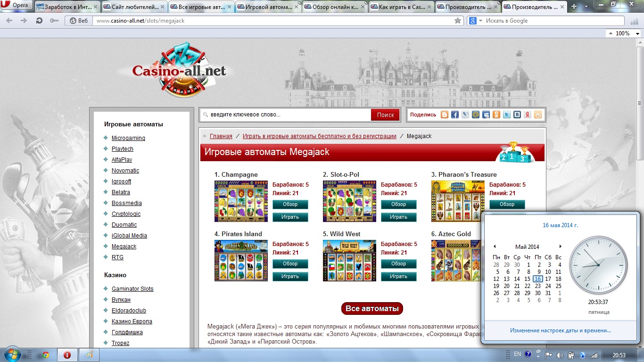
Task: Click the blue help question-mark tray icon
Action: coord(528,354)
